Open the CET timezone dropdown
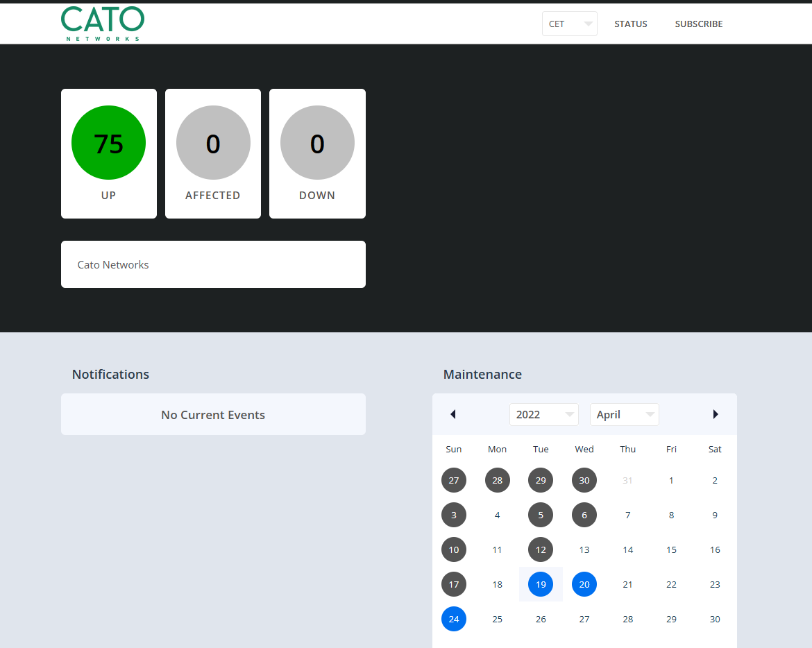This screenshot has width=812, height=648. (569, 23)
